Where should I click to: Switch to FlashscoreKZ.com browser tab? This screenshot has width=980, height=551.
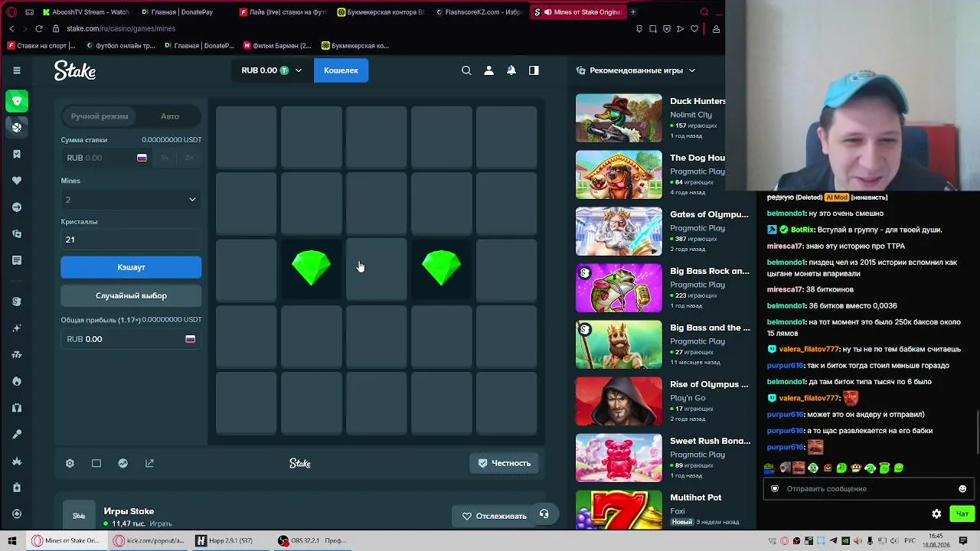coord(479,12)
